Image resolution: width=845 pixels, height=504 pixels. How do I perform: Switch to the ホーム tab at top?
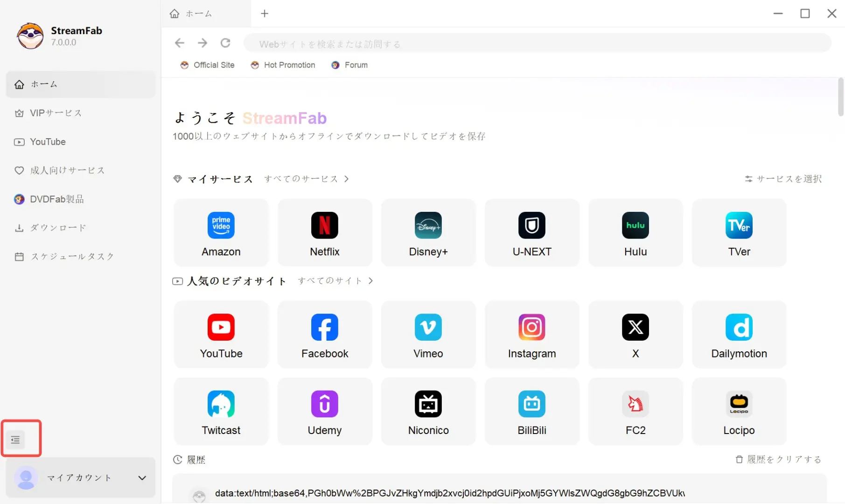coord(206,14)
